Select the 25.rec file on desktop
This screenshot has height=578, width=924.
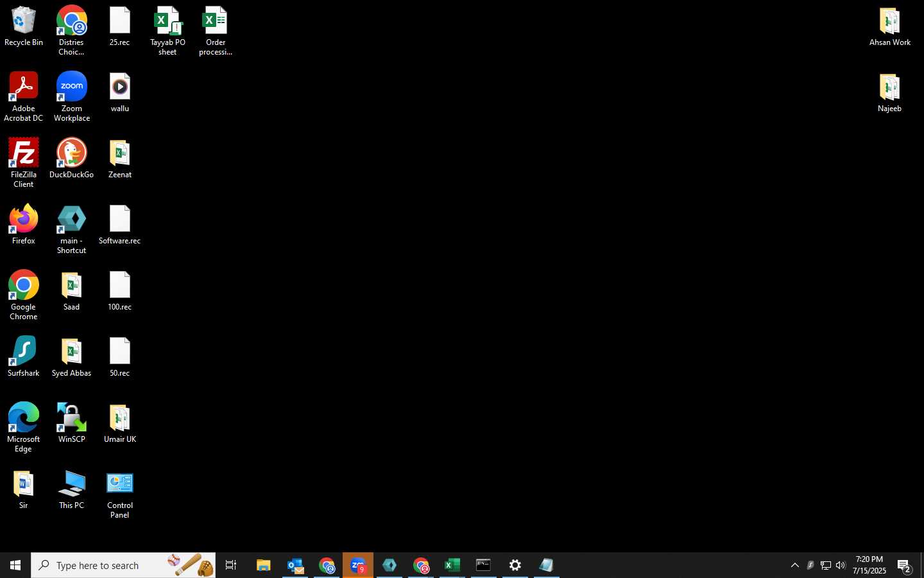pos(120,27)
